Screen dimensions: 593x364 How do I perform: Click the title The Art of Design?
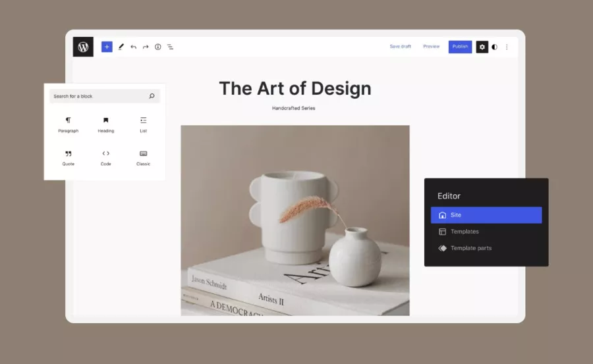(295, 88)
